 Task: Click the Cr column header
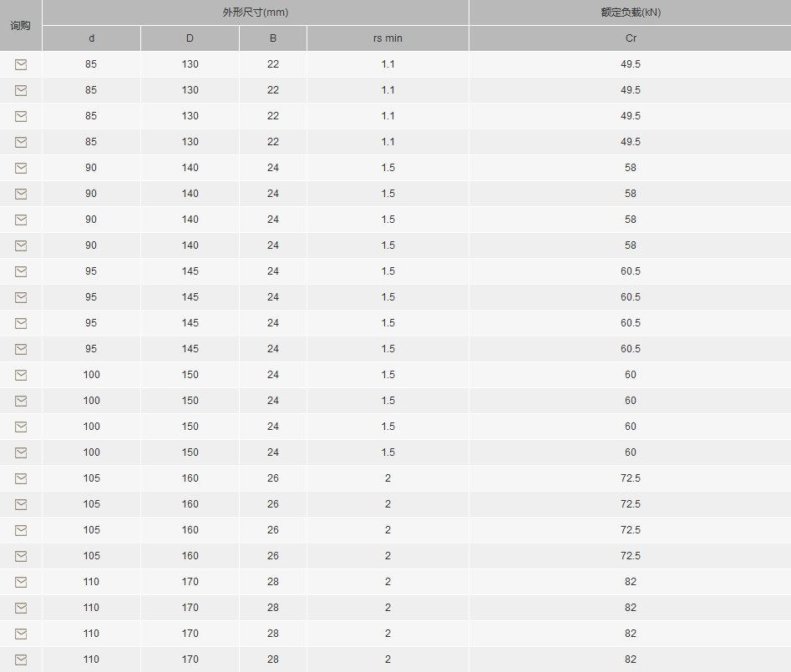[631, 38]
